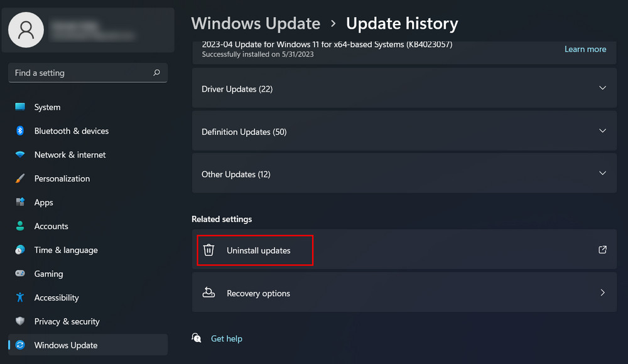Viewport: 628px width, 364px height.
Task: Click the Accounts person icon
Action: pyautogui.click(x=20, y=226)
